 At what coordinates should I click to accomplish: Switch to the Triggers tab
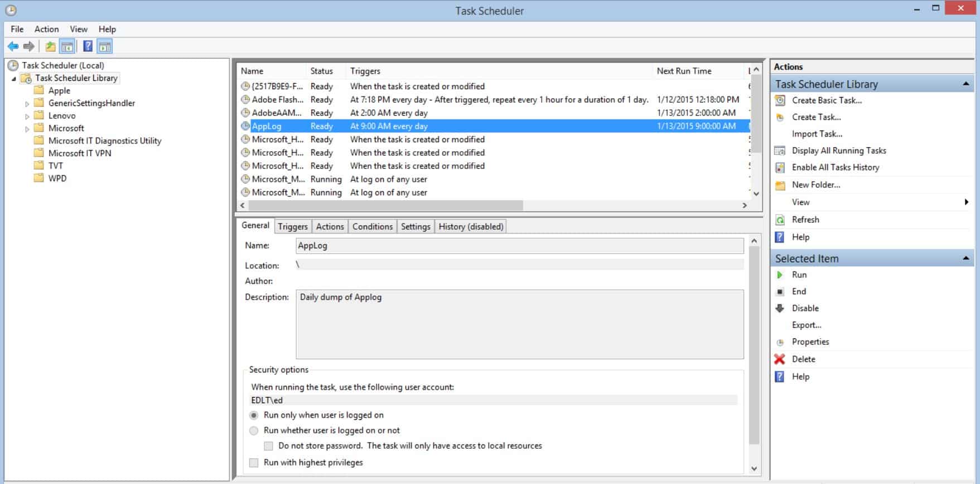point(293,226)
